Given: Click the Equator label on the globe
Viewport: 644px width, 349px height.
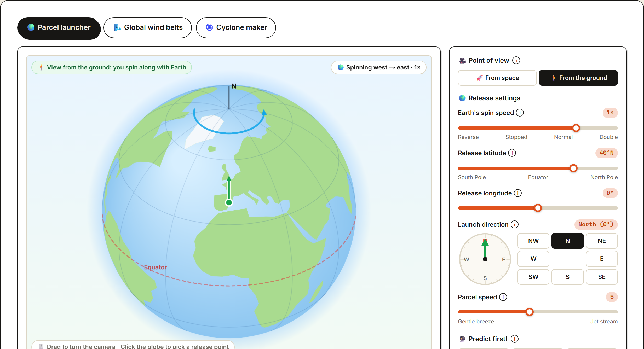Looking at the screenshot, I should 155,267.
